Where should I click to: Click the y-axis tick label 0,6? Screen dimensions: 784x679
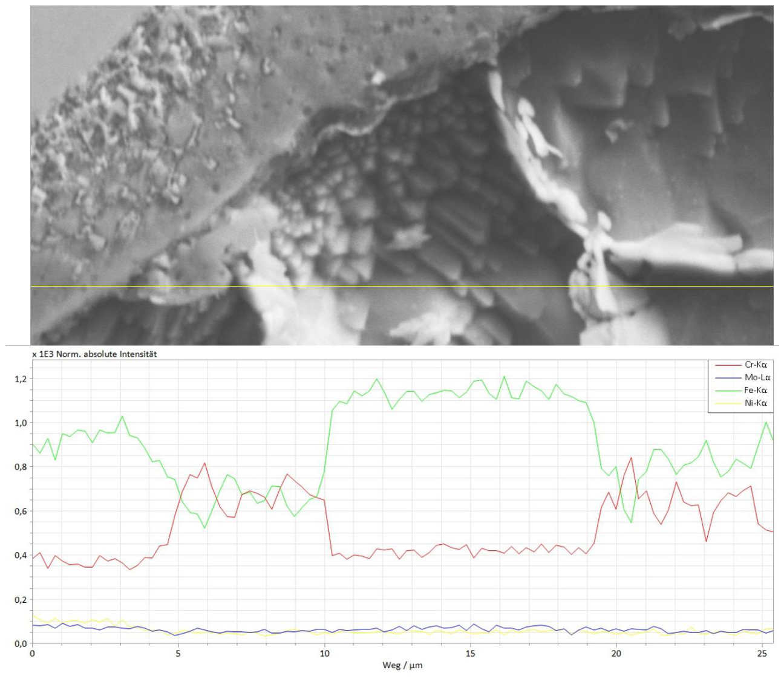pos(20,512)
